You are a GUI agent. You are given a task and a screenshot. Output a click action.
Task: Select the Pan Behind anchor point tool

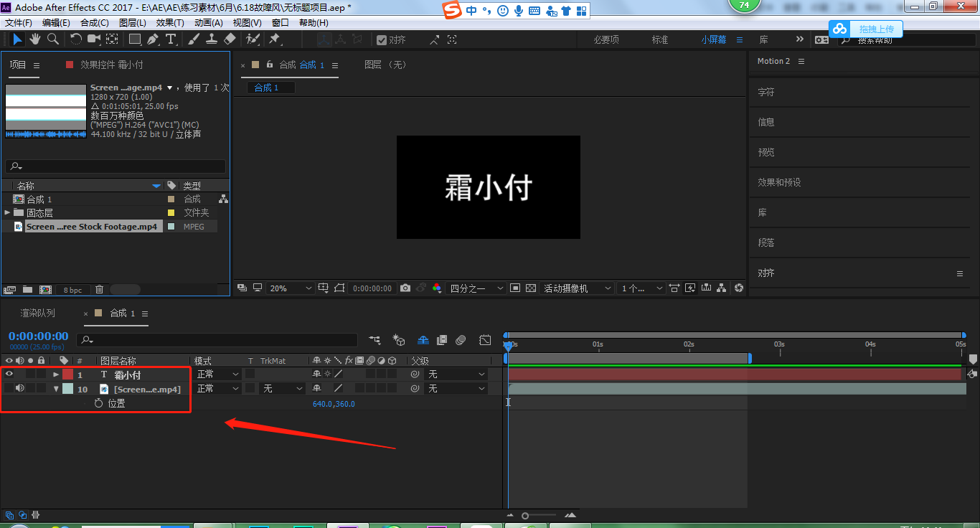(113, 39)
